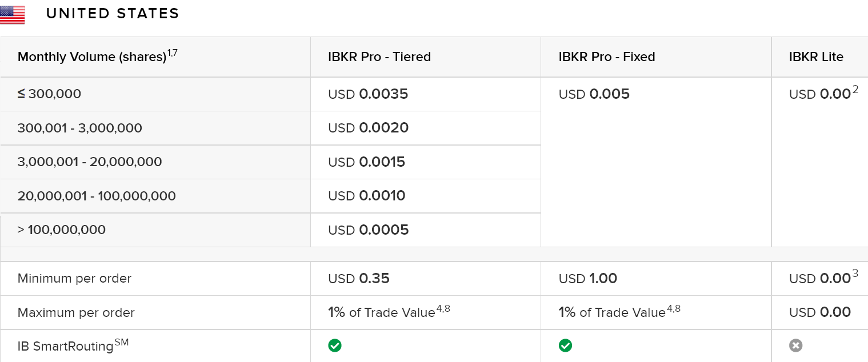Select the IBKR Pro - Fixed column header
Image resolution: width=868 pixels, height=362 pixels.
click(607, 57)
